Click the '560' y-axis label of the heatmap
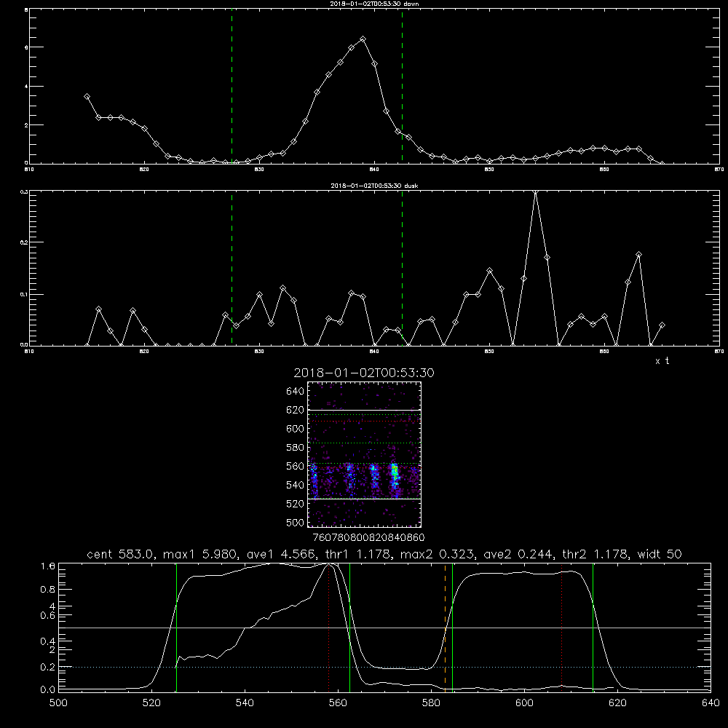 (x=296, y=466)
